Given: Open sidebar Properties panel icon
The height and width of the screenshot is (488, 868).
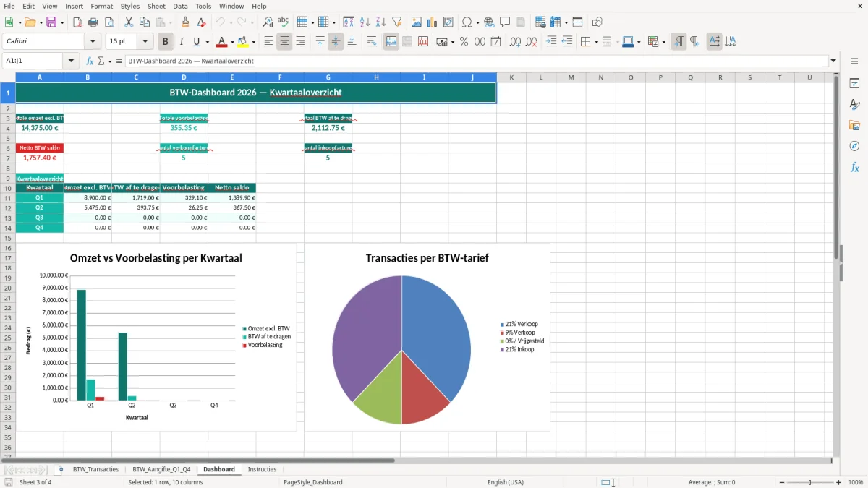Looking at the screenshot, I should (x=854, y=84).
